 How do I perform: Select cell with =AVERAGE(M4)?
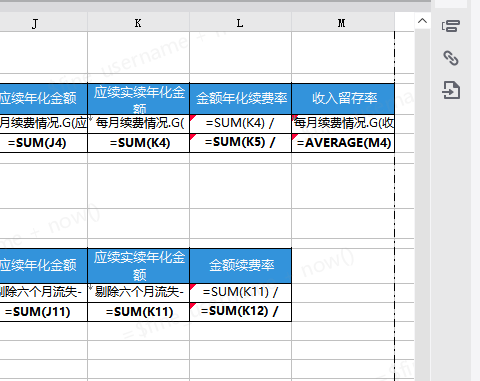point(343,143)
